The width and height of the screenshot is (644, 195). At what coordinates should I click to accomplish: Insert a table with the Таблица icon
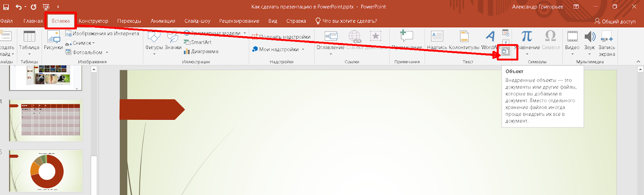point(29,40)
